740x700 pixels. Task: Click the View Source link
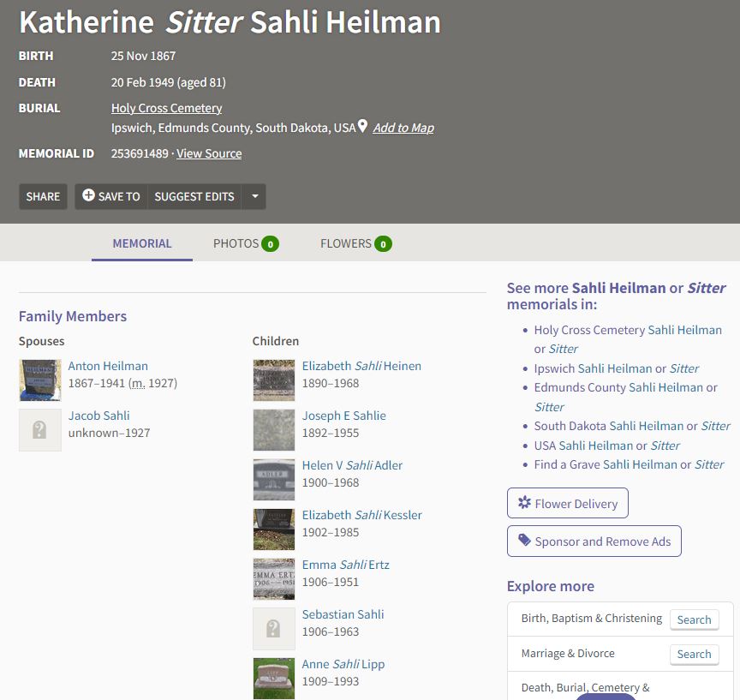[209, 154]
